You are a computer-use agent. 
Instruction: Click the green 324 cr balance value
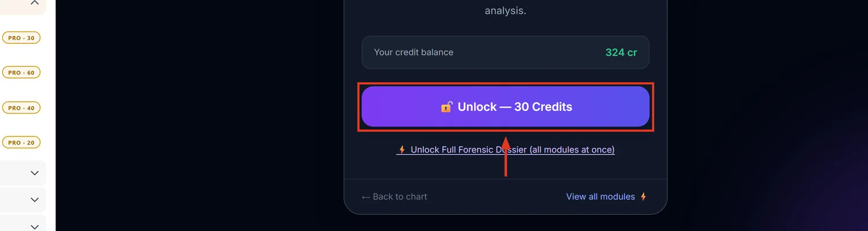pyautogui.click(x=621, y=53)
